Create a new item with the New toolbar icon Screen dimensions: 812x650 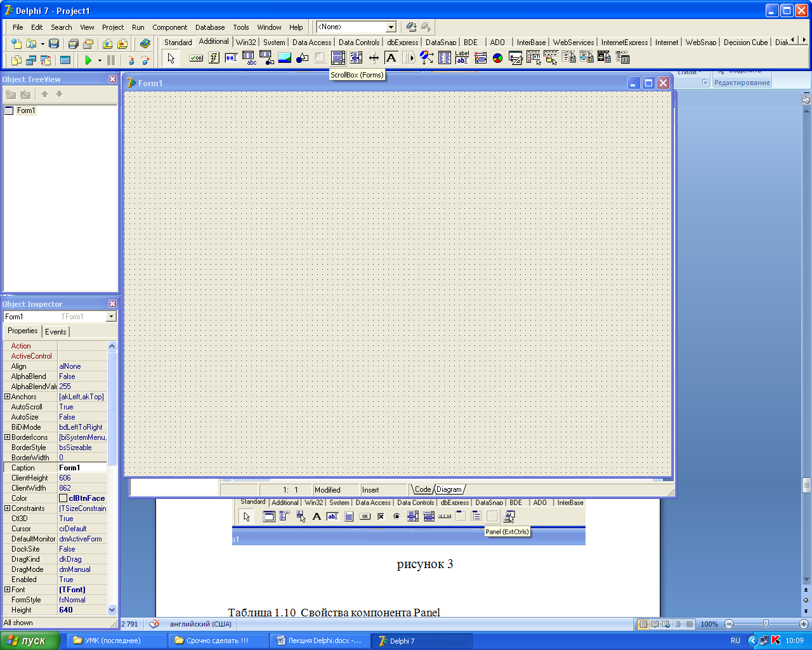(x=16, y=44)
